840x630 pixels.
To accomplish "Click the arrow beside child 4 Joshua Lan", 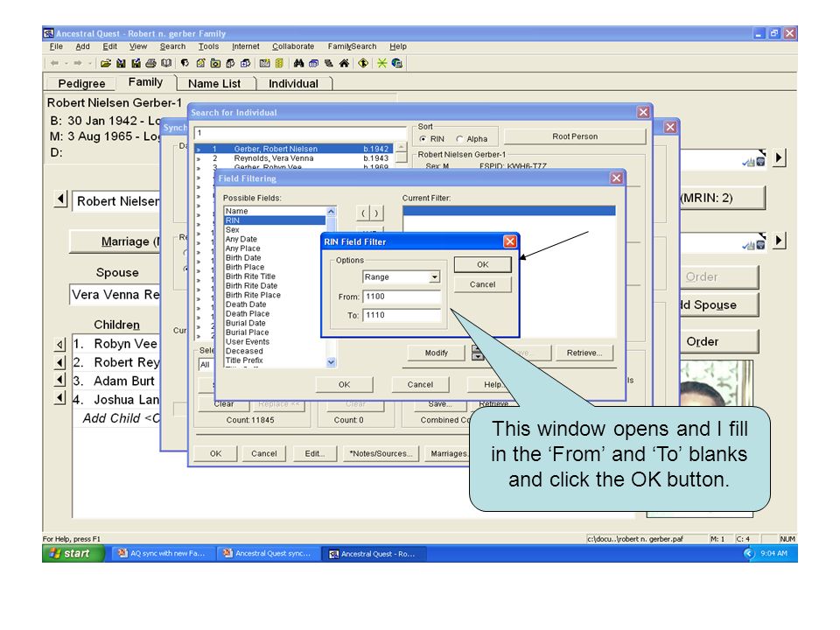I will (x=60, y=398).
